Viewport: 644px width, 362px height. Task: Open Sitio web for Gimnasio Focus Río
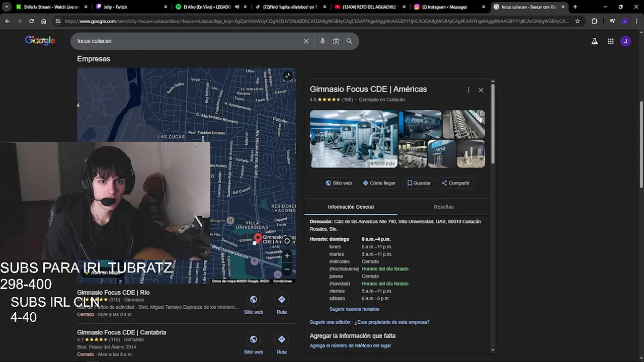[x=254, y=304]
